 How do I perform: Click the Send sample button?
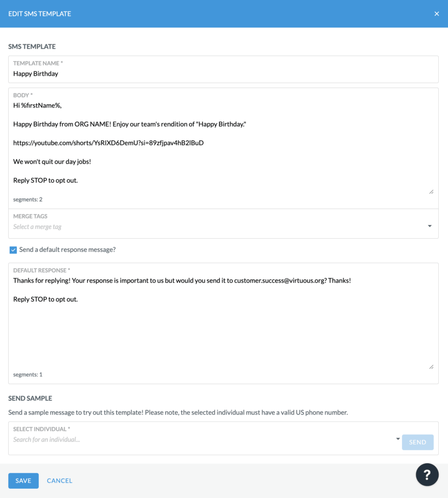pos(417,442)
